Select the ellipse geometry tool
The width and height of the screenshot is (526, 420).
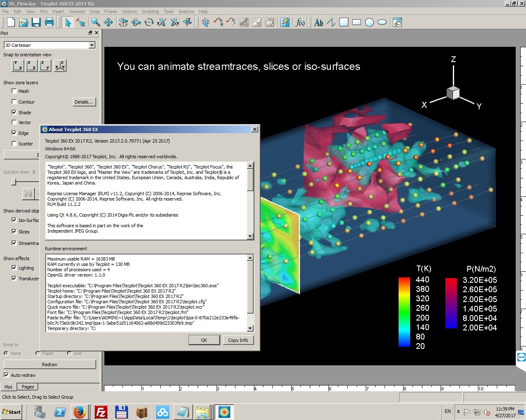click(x=382, y=23)
